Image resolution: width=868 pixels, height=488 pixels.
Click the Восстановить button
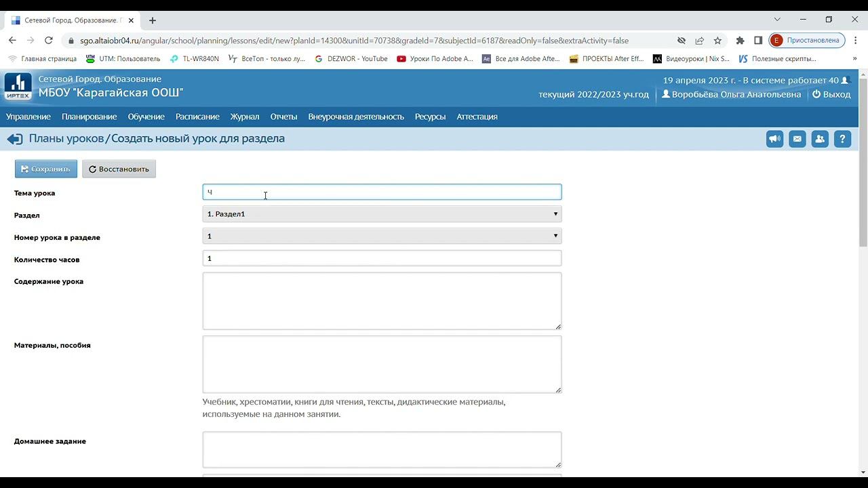[119, 169]
